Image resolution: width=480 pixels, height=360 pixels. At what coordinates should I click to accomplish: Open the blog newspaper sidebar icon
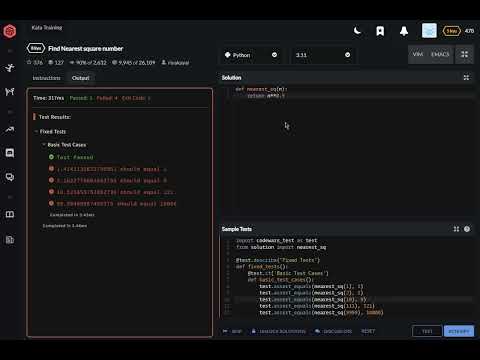10,239
